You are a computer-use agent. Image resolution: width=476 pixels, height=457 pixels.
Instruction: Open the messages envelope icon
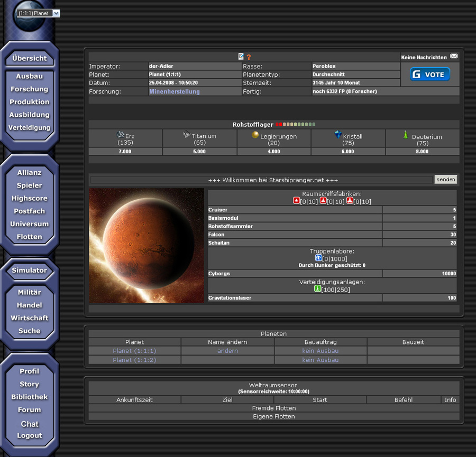tap(454, 57)
